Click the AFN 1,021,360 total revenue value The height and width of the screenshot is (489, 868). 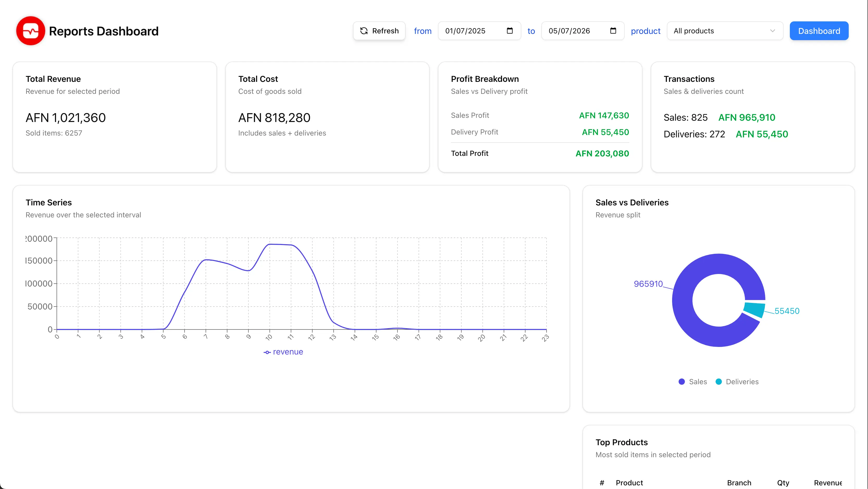[x=66, y=118]
